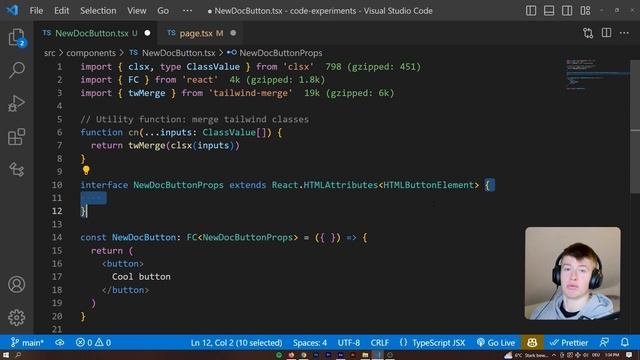Click the feedback icon in status bar
The height and width of the screenshot is (360, 640).
[x=604, y=342]
